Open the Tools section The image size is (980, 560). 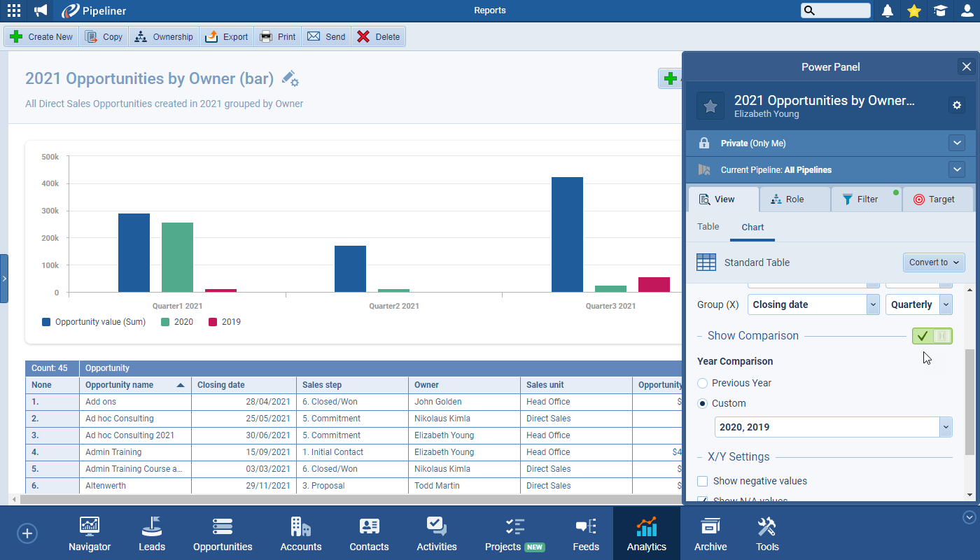(766, 533)
